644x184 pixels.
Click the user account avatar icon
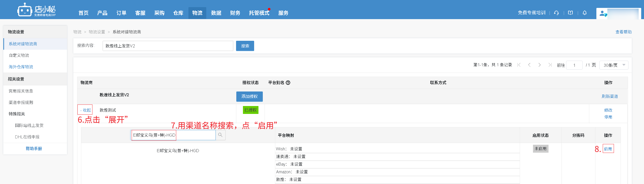click(603, 13)
